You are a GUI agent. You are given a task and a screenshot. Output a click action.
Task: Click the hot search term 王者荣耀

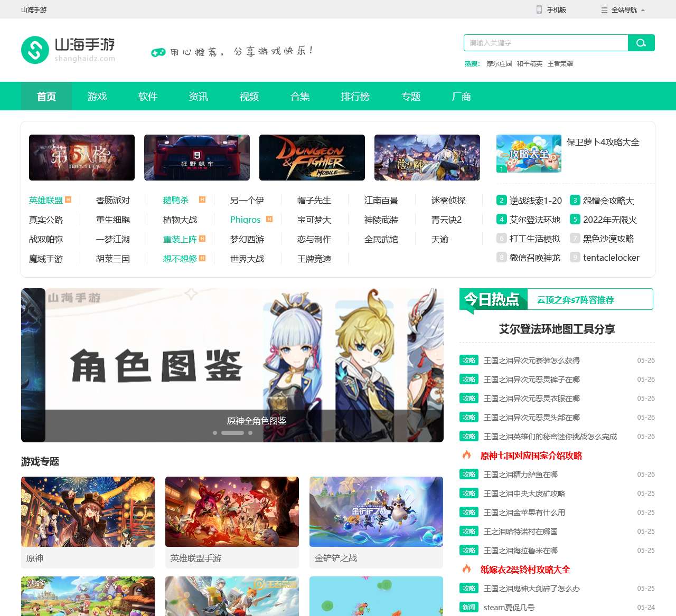(560, 64)
